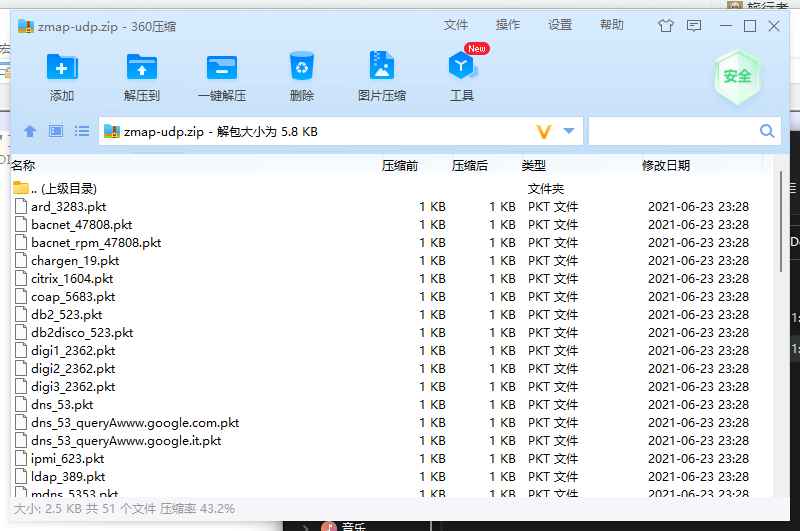This screenshot has height=531, width=800.
Task: Click the 一键解压 one-click extract icon
Action: pos(221,68)
